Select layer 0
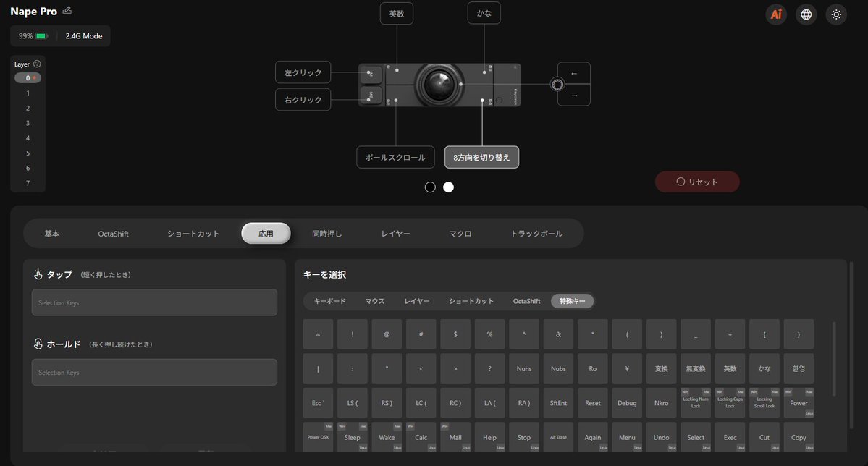 [28, 78]
